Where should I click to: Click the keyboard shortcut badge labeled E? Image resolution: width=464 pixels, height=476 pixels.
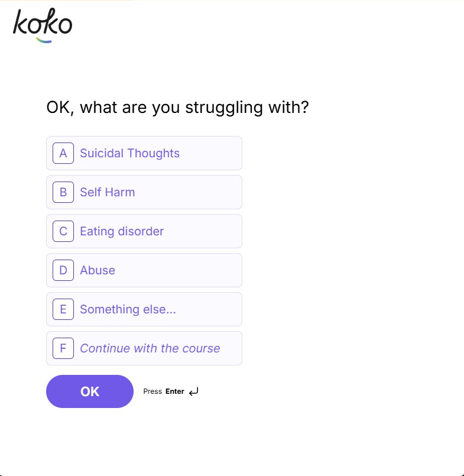[63, 309]
